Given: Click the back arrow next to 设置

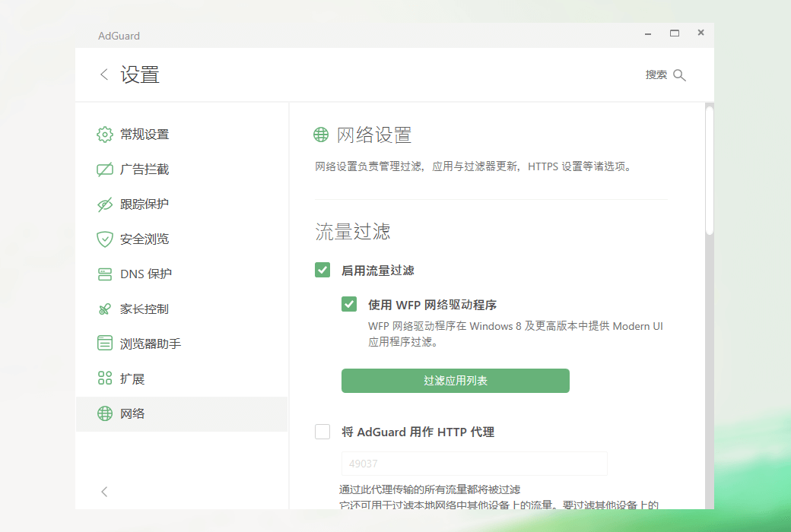Looking at the screenshot, I should point(103,74).
